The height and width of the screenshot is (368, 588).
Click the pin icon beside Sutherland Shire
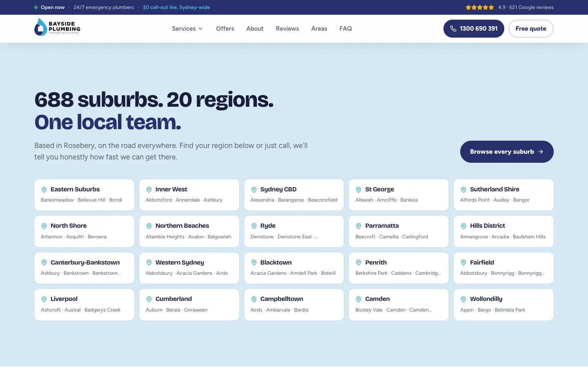[x=463, y=189]
